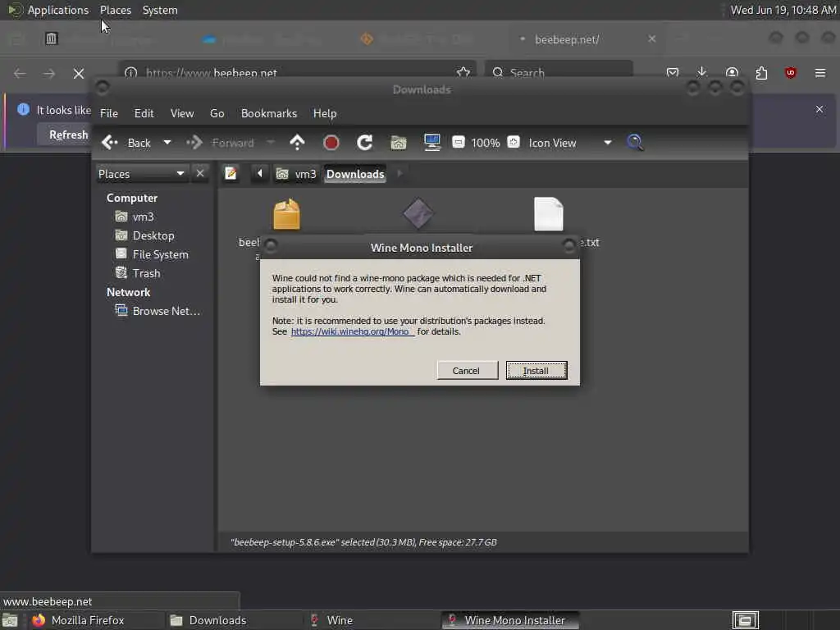
Task: Open Firefox hamburger menu
Action: tap(820, 72)
